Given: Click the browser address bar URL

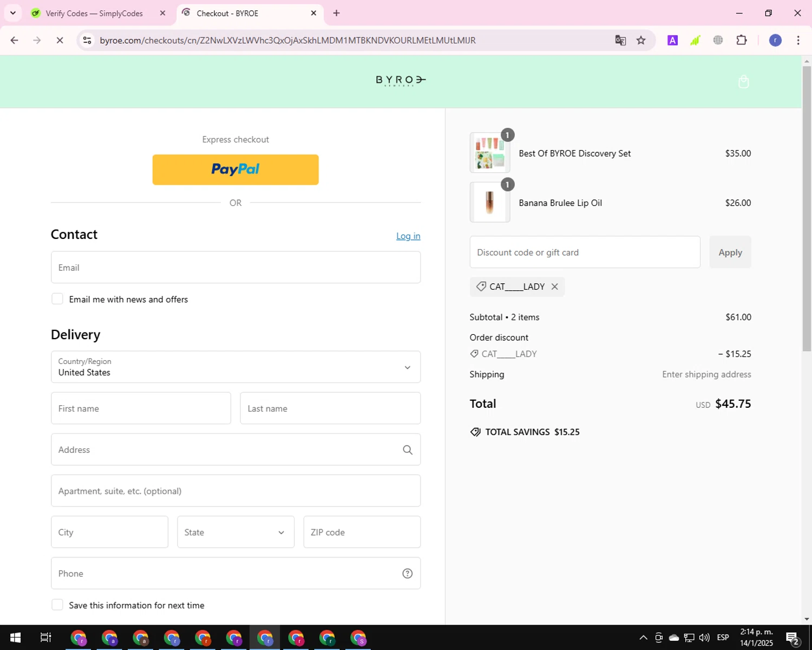Looking at the screenshot, I should [287, 40].
